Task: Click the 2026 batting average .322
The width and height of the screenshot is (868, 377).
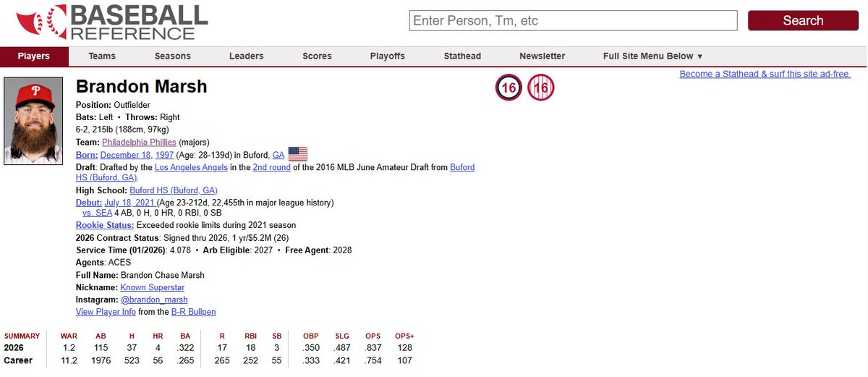Action: tap(185, 348)
